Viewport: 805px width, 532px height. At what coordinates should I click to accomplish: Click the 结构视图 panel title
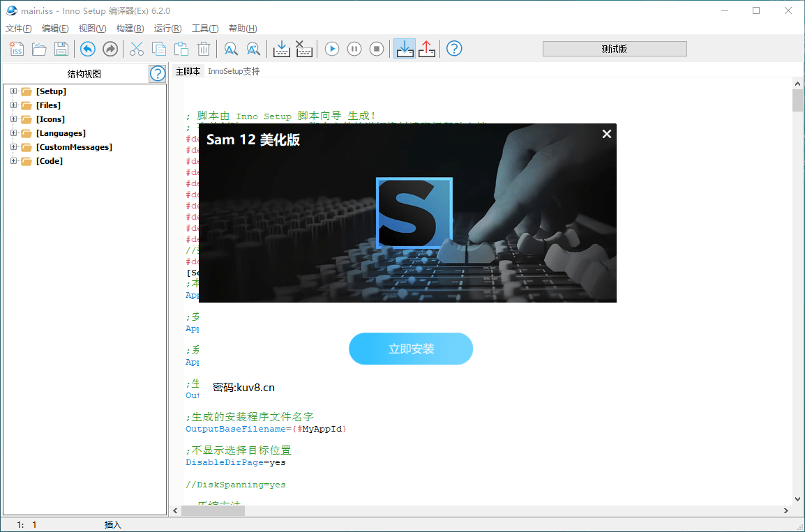(84, 74)
